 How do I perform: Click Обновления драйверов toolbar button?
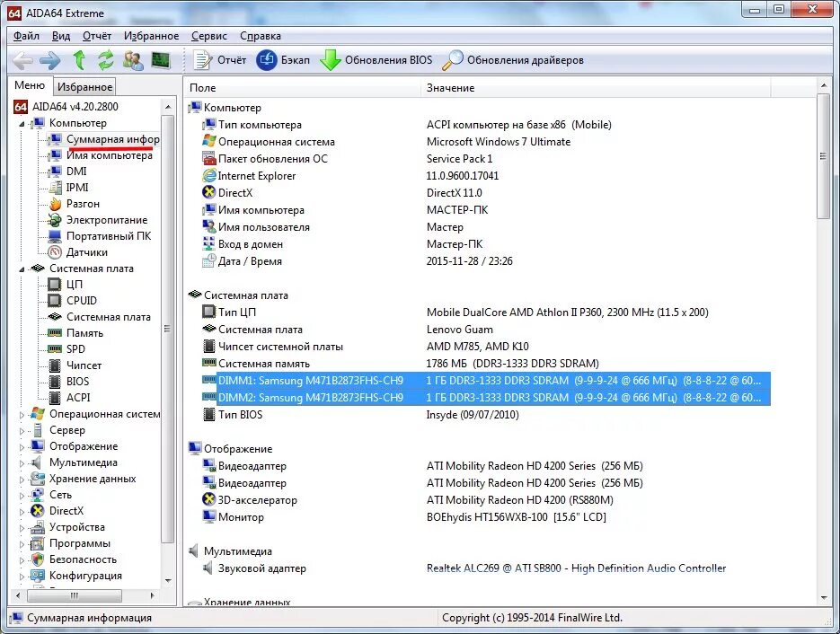pos(513,60)
